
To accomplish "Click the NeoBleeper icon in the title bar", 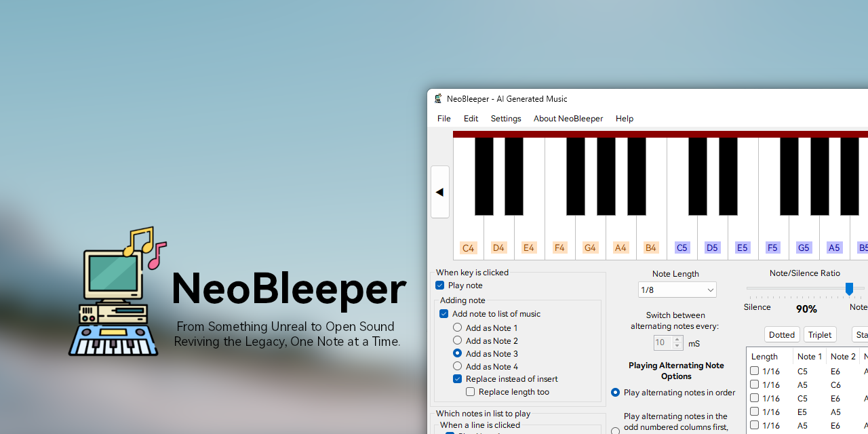I will (437, 98).
